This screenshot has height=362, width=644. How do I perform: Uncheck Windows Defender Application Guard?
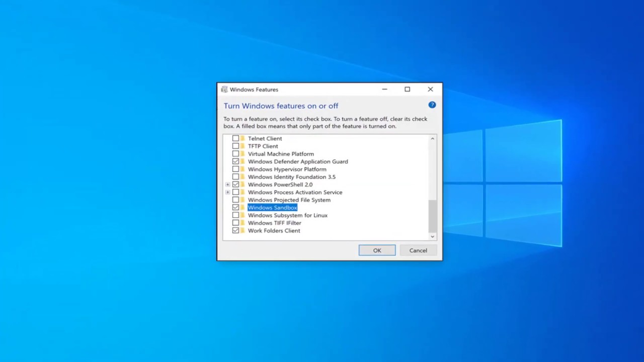coord(235,161)
